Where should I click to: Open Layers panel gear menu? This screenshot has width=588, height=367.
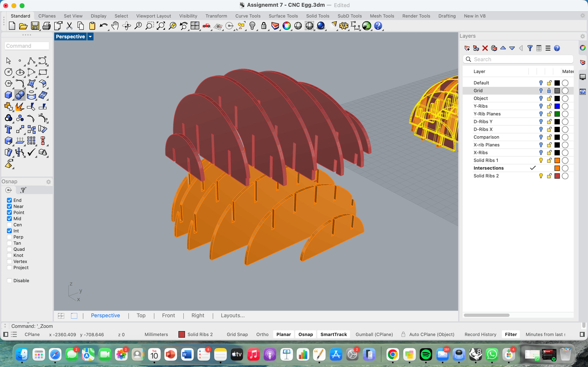click(582, 36)
